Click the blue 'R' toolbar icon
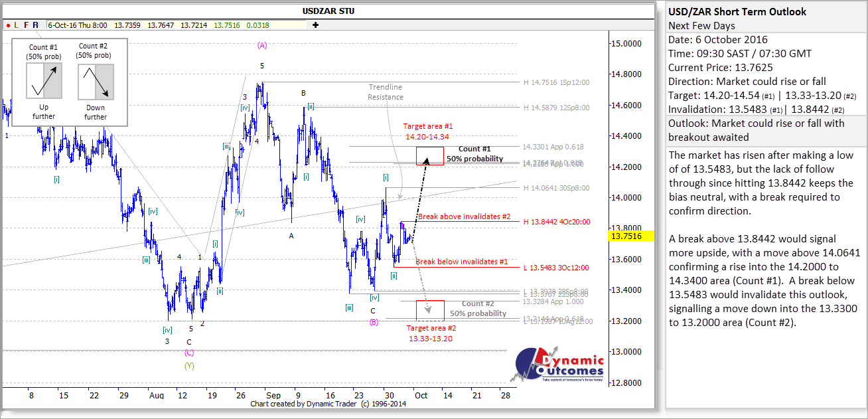The height and width of the screenshot is (419, 868). 36,25
